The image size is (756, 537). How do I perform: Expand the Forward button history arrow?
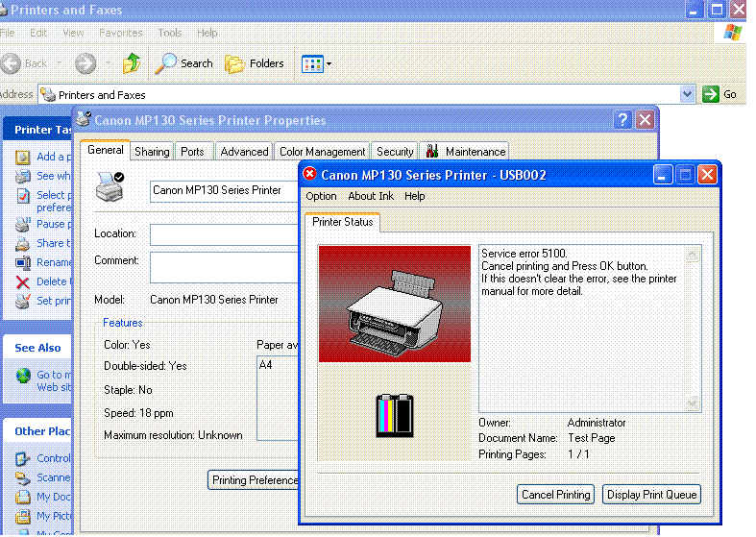[x=108, y=63]
